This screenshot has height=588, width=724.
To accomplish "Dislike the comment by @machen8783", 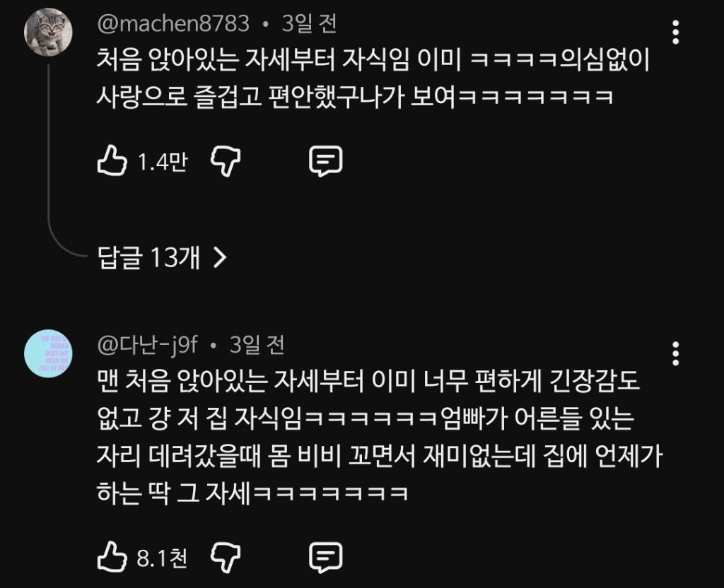I will tap(226, 162).
